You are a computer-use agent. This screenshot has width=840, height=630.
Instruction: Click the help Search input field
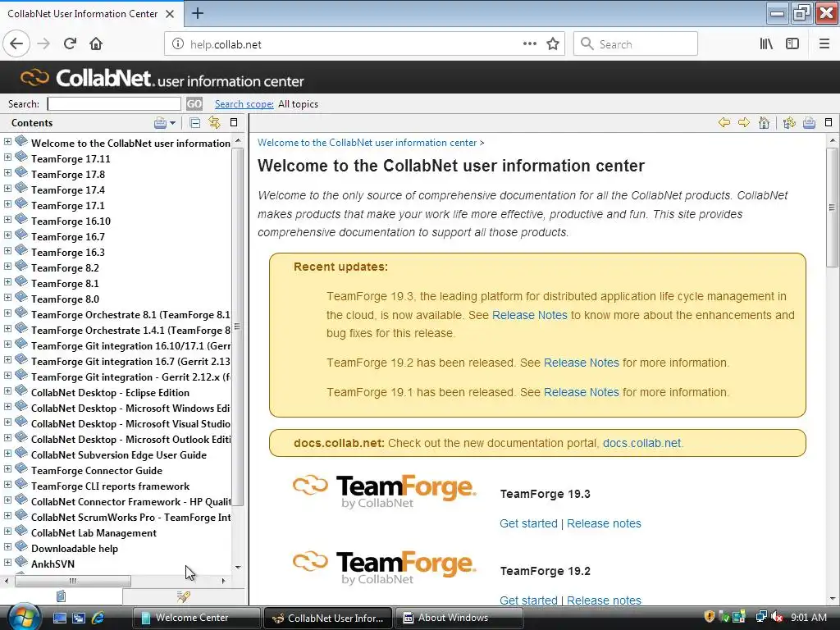click(x=114, y=104)
